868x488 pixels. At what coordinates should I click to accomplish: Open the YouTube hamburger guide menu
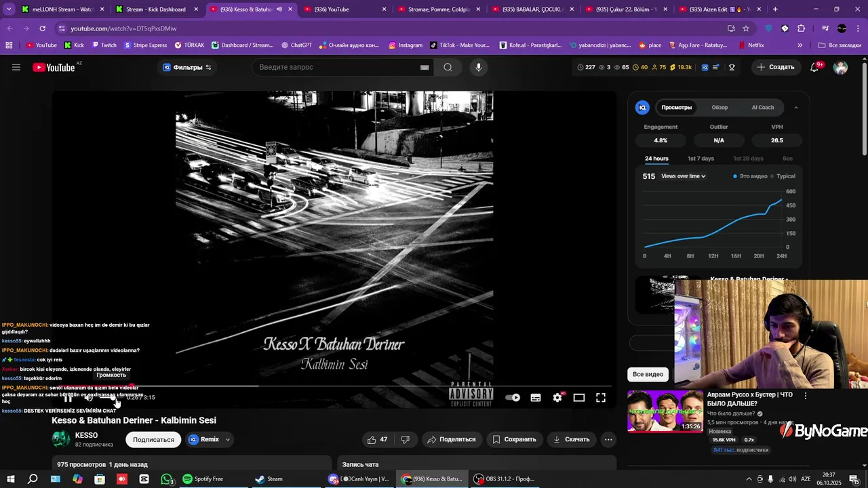(16, 67)
